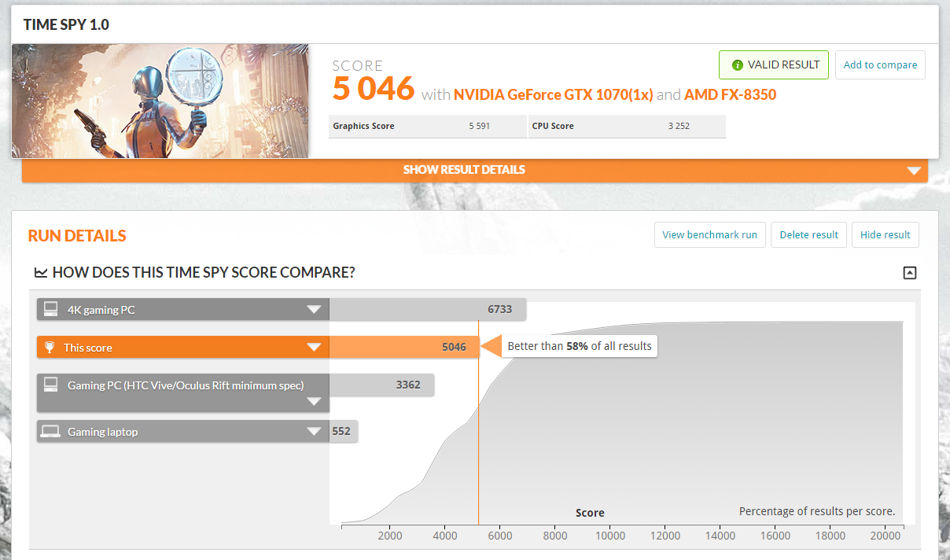Click the Percentage of results per score caption
950x560 pixels.
[817, 511]
